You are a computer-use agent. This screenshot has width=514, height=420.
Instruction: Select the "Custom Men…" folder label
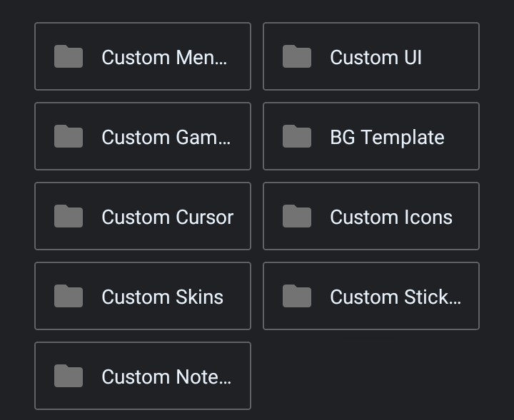click(x=164, y=58)
